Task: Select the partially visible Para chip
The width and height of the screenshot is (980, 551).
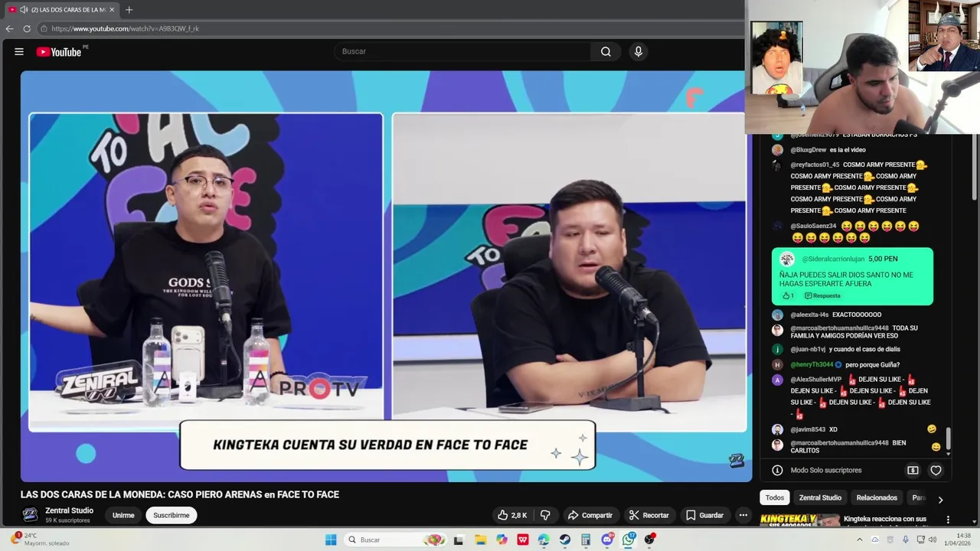Action: [918, 497]
